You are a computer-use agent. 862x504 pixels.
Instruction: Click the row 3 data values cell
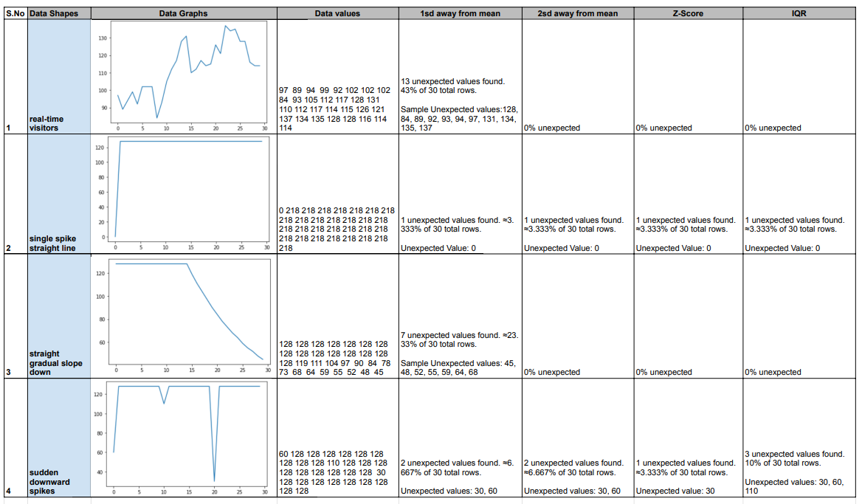(337, 316)
